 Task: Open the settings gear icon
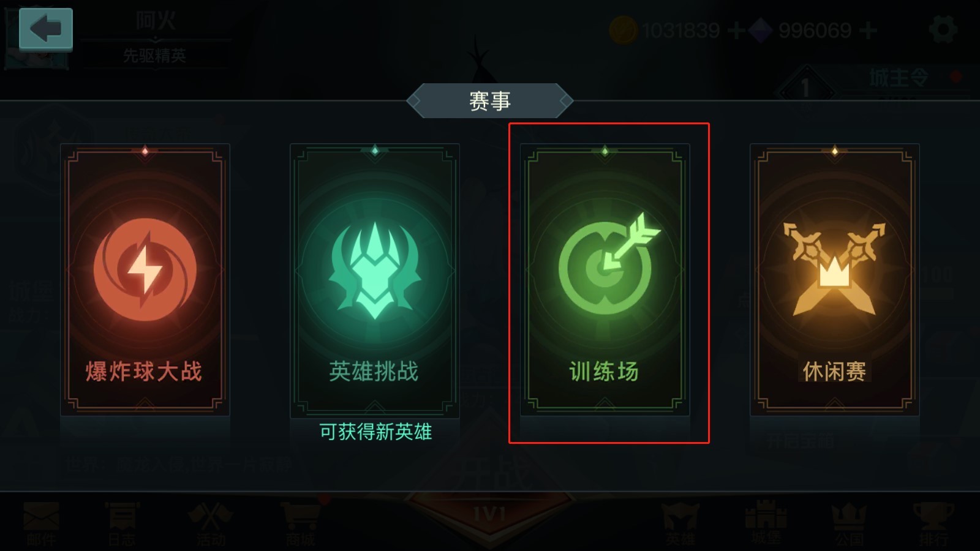(943, 29)
